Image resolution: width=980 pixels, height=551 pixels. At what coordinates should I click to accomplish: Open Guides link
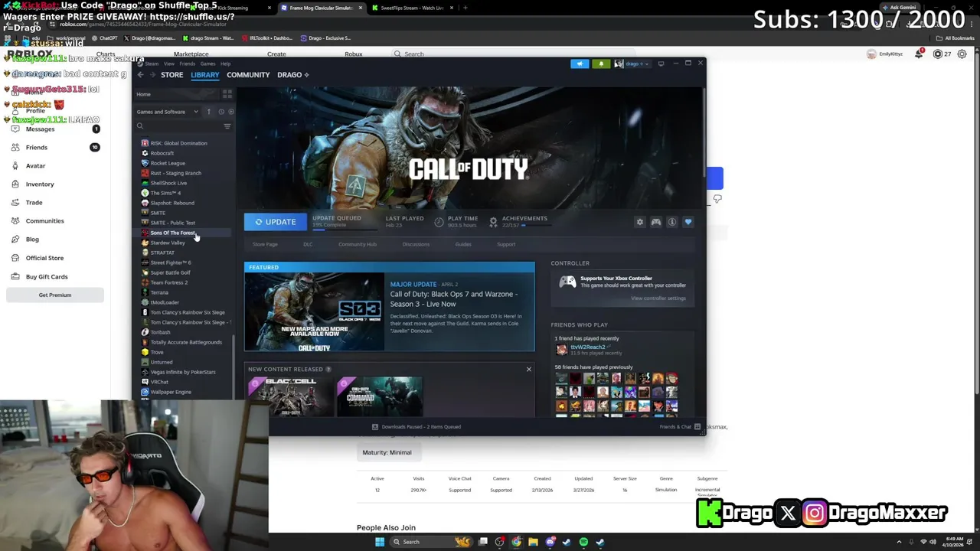(x=463, y=244)
